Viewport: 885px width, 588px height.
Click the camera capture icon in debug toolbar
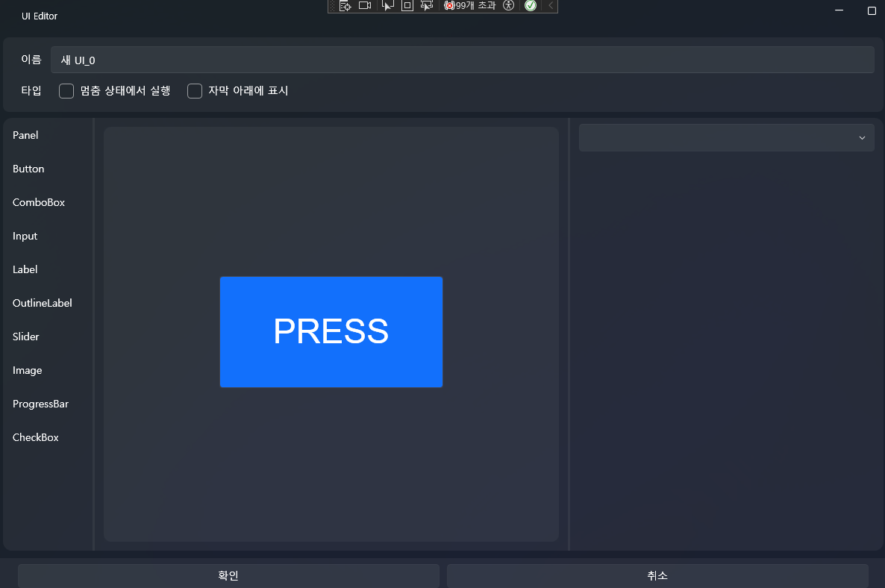364,6
